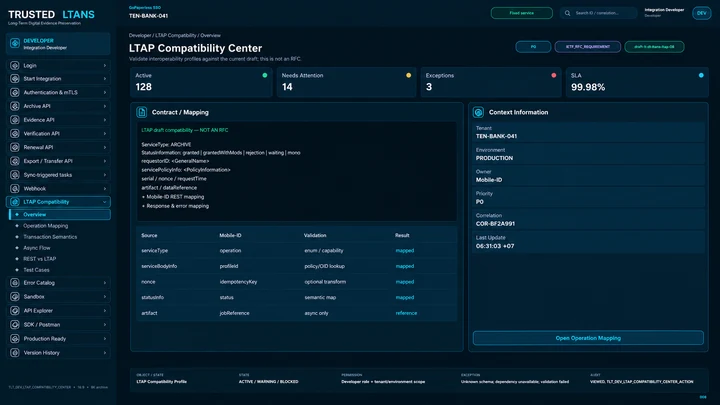Click the COR-BF2A991 correlation value

coord(495,224)
